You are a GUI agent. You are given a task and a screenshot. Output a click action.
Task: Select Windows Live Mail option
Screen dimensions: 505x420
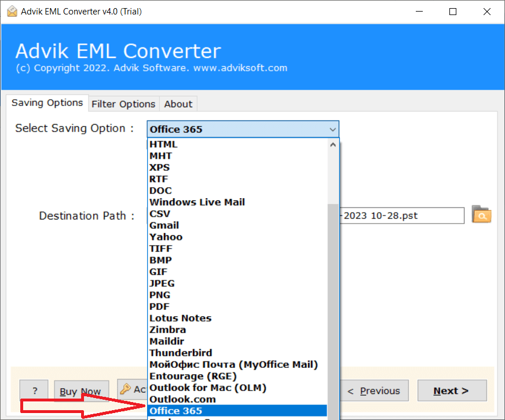[237, 202]
